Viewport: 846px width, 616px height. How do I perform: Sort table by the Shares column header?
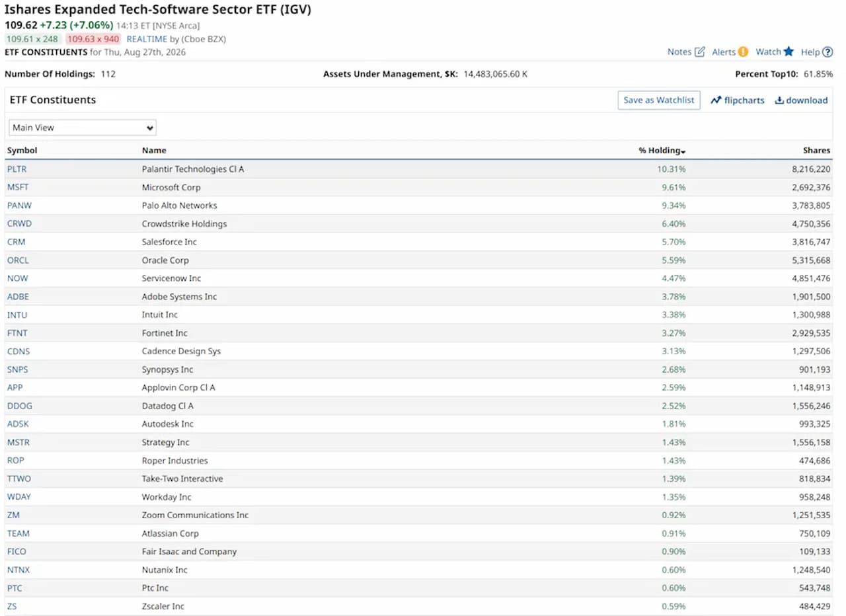[816, 151]
